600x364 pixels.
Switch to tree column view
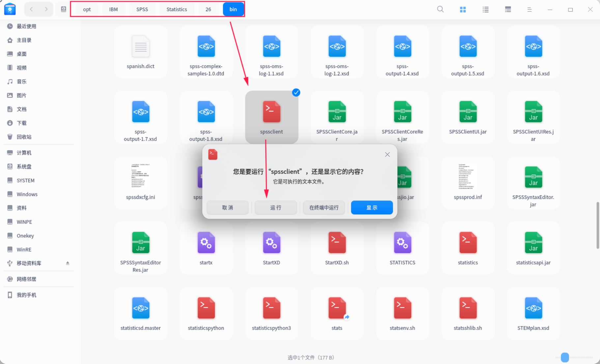click(x=508, y=10)
